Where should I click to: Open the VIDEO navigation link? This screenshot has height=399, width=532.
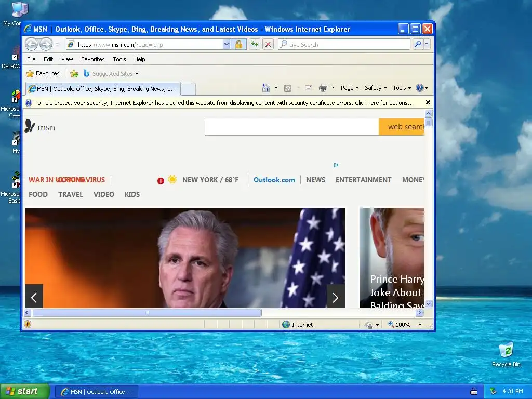pyautogui.click(x=104, y=194)
